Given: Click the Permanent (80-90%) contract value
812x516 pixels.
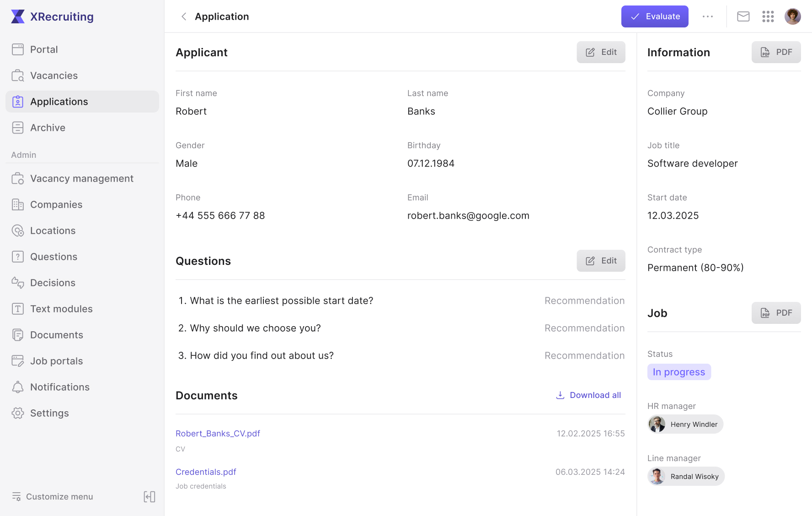Looking at the screenshot, I should pyautogui.click(x=695, y=268).
